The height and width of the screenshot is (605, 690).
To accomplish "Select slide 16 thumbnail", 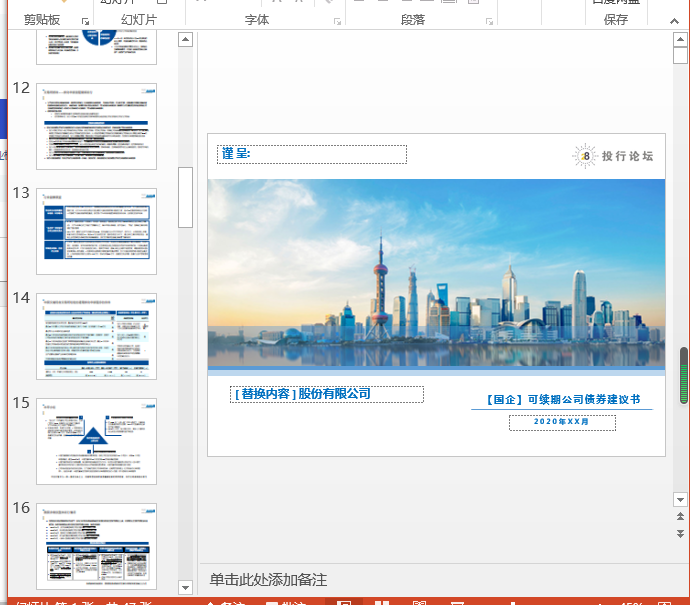I will tap(96, 546).
